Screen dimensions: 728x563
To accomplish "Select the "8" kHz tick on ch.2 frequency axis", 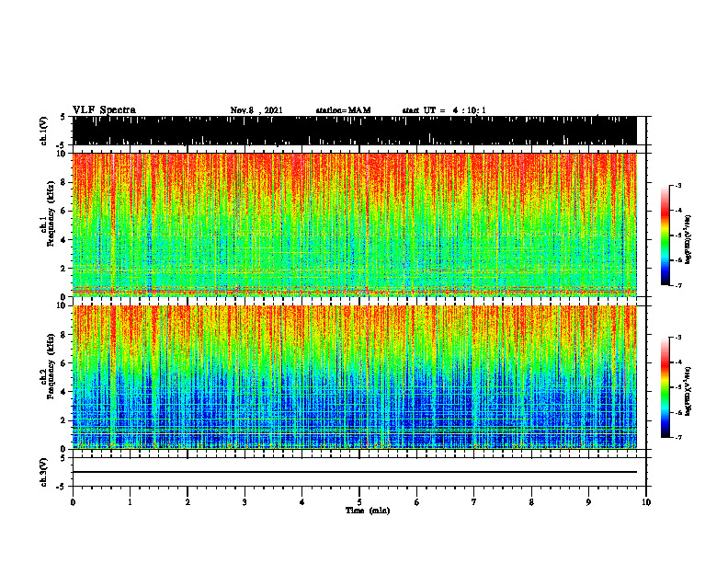I will tap(65, 335).
